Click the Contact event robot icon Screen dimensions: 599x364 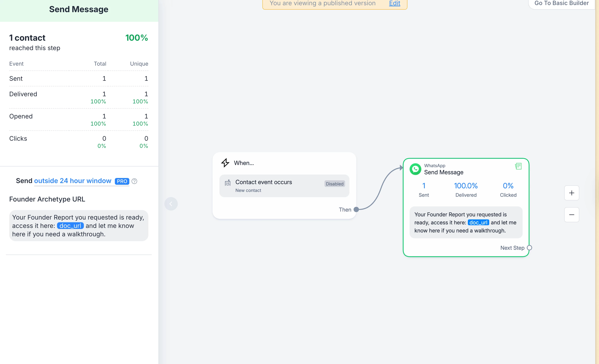(228, 183)
